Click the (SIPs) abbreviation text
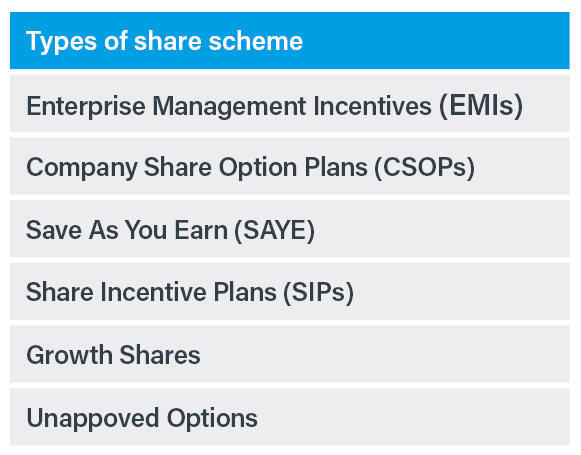Screen dimensions: 581x455 tap(318, 293)
